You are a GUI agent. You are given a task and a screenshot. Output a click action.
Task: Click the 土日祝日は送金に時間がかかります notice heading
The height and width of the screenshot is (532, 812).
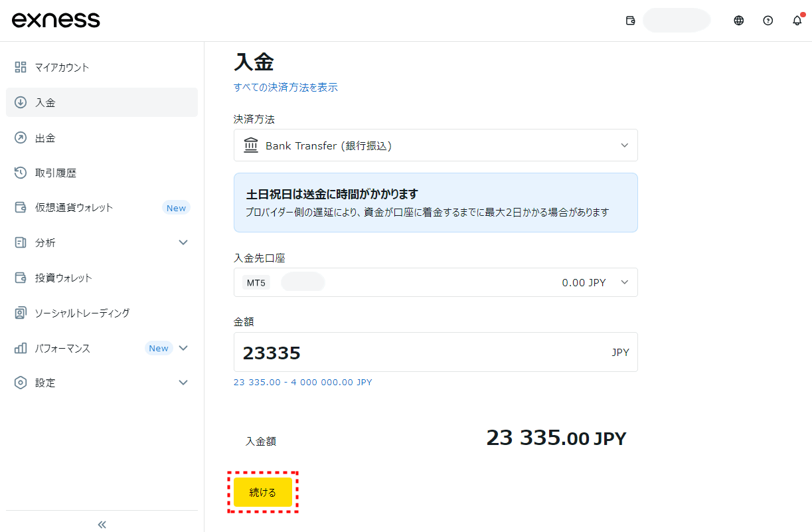tap(332, 194)
